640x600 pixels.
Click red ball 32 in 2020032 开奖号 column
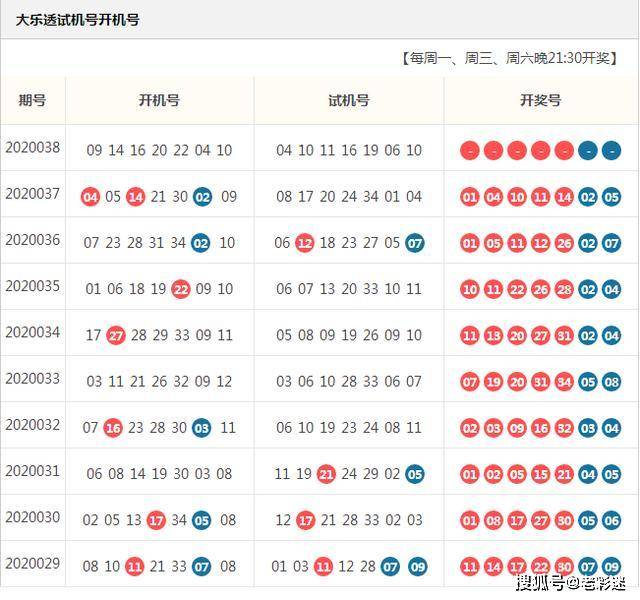tap(564, 428)
